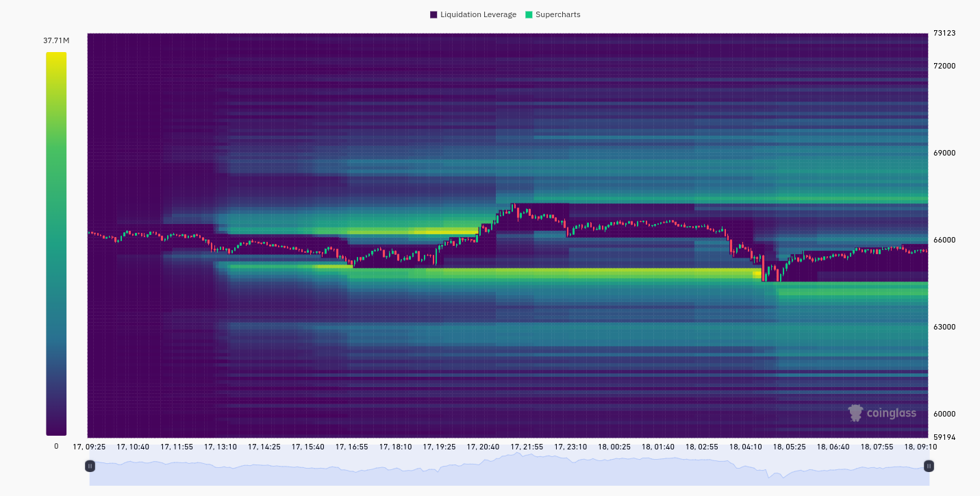This screenshot has height=496, width=980.
Task: Click the 17, 09:25 time axis label
Action: (x=89, y=447)
